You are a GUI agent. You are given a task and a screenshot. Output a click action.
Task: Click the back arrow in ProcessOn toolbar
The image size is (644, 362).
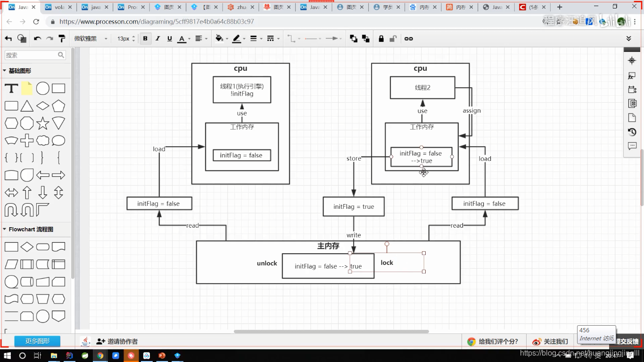coord(8,39)
